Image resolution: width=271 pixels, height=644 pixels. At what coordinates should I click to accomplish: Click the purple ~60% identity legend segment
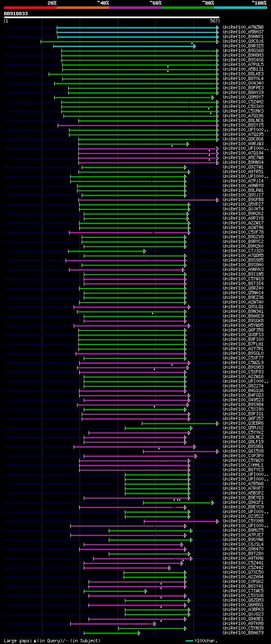pos(135,8)
